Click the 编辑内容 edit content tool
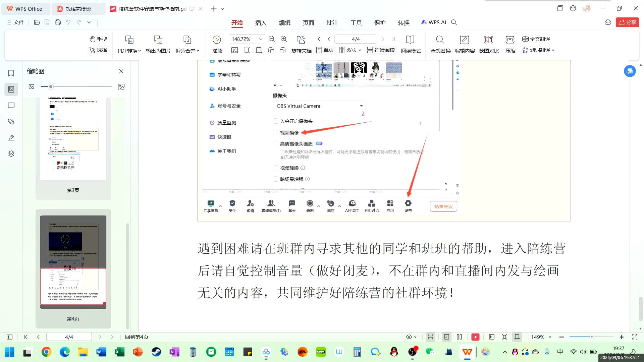644x362 pixels. pyautogui.click(x=465, y=44)
